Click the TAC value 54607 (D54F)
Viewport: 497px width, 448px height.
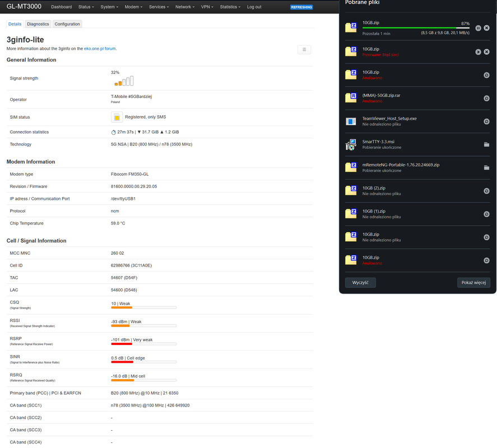tap(124, 278)
